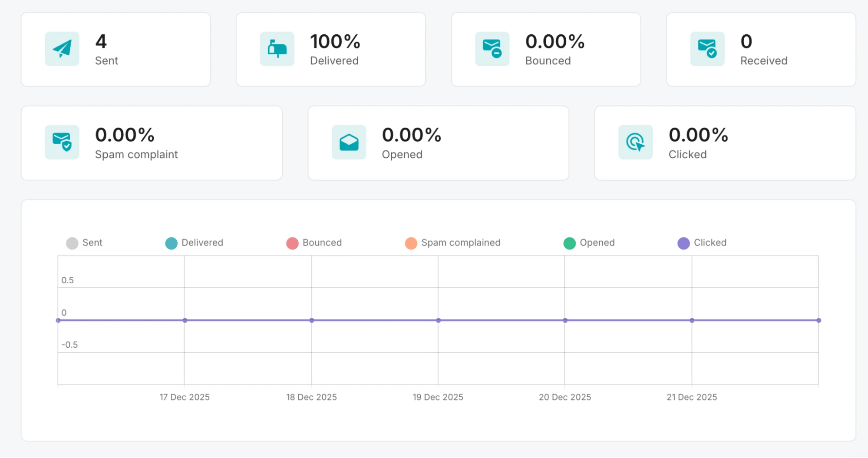Open the 100% Delivered statistics card
Viewport: 868px width, 458px height.
click(331, 49)
